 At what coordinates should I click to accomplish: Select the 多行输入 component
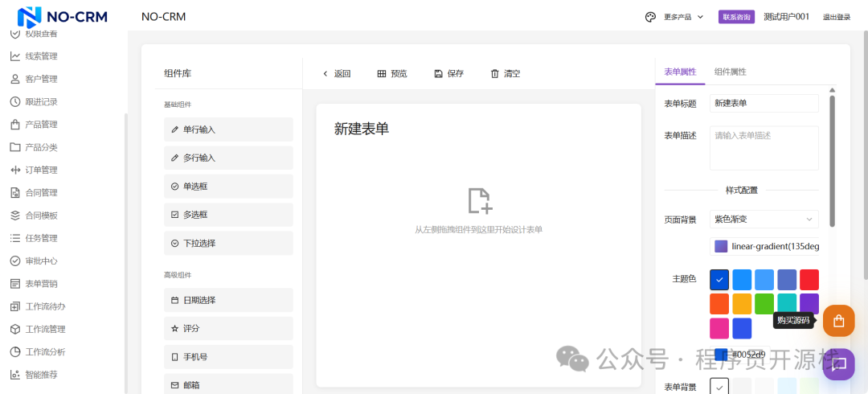(x=228, y=158)
